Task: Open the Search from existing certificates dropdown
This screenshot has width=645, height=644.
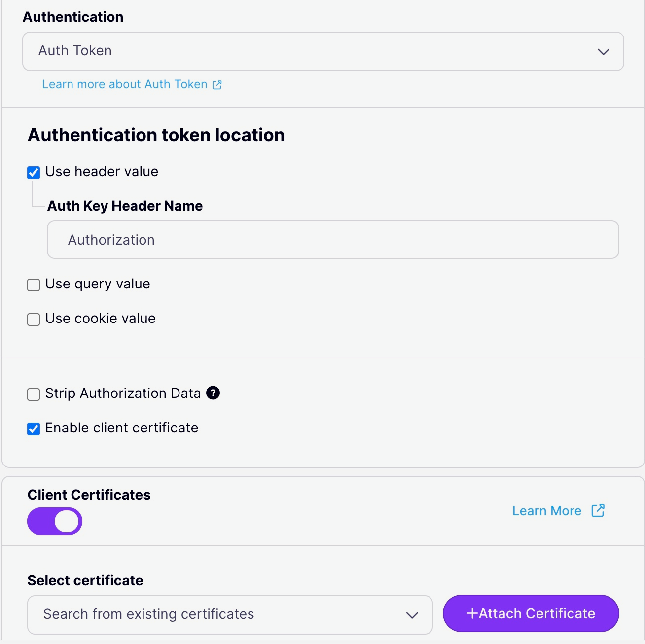Action: click(230, 615)
